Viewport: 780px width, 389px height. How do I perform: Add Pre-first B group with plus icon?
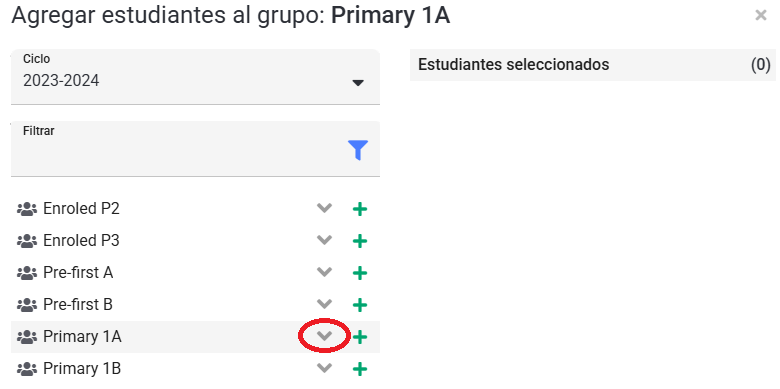click(360, 305)
